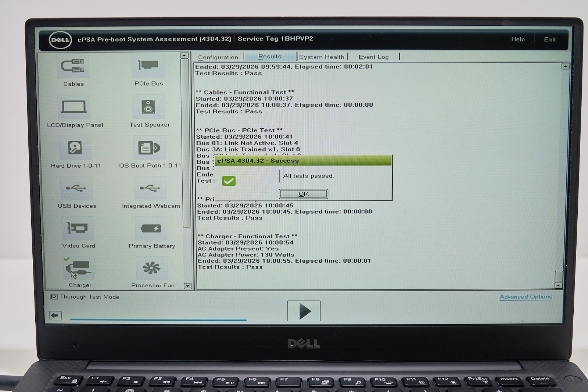Viewport: 588px width, 392px height.
Task: Click the back arrow button
Action: coord(55,315)
